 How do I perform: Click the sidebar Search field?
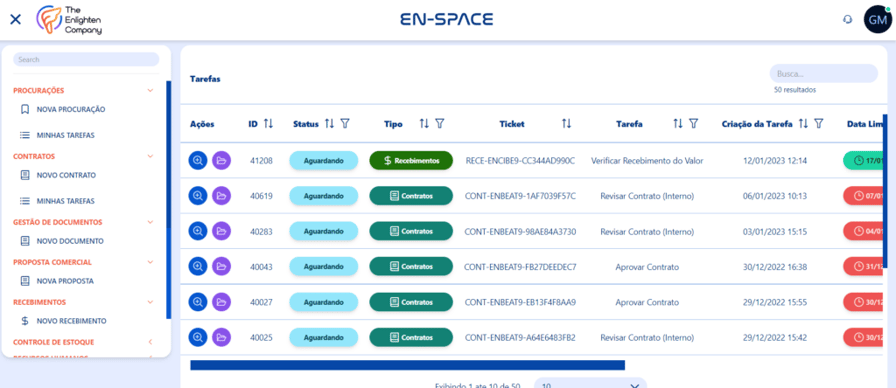click(86, 59)
